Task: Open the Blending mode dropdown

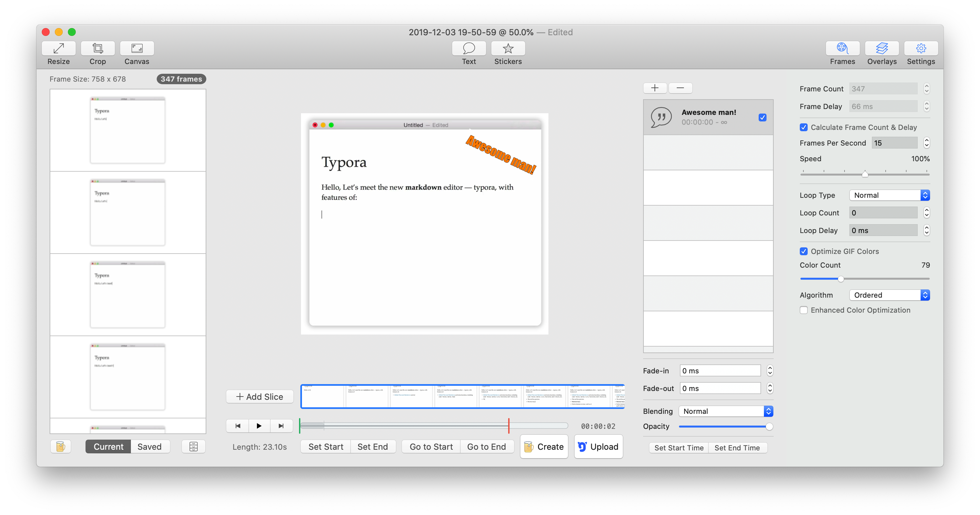Action: pyautogui.click(x=726, y=412)
